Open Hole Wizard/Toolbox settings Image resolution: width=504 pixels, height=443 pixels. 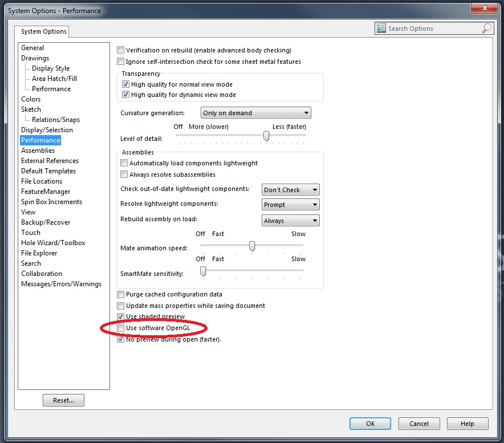pyautogui.click(x=53, y=243)
